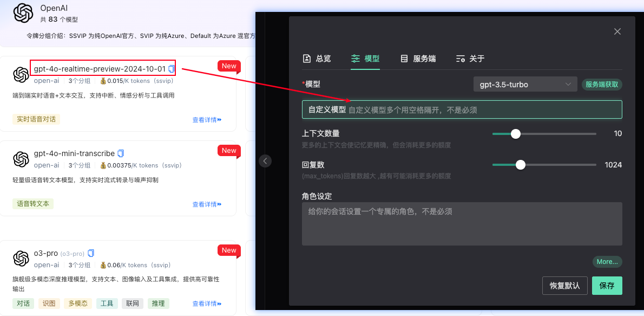Viewport: 644px width, 316px height.
Task: Click the 语音转文本 tag
Action: coord(33,204)
